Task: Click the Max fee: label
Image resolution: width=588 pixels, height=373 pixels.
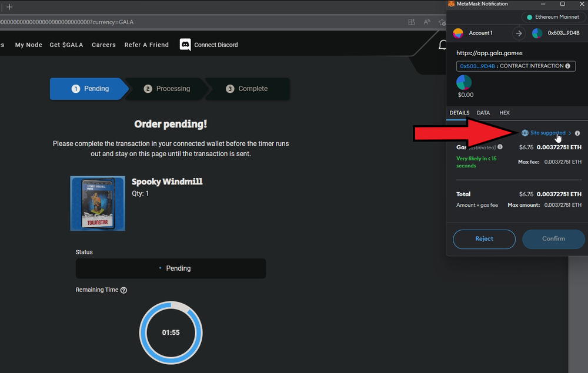Action: [x=529, y=162]
